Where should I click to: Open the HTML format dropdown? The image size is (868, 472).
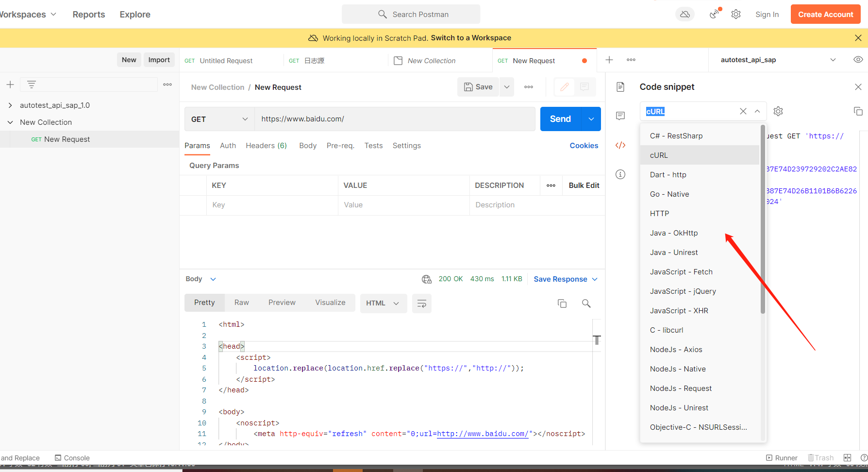(x=384, y=303)
